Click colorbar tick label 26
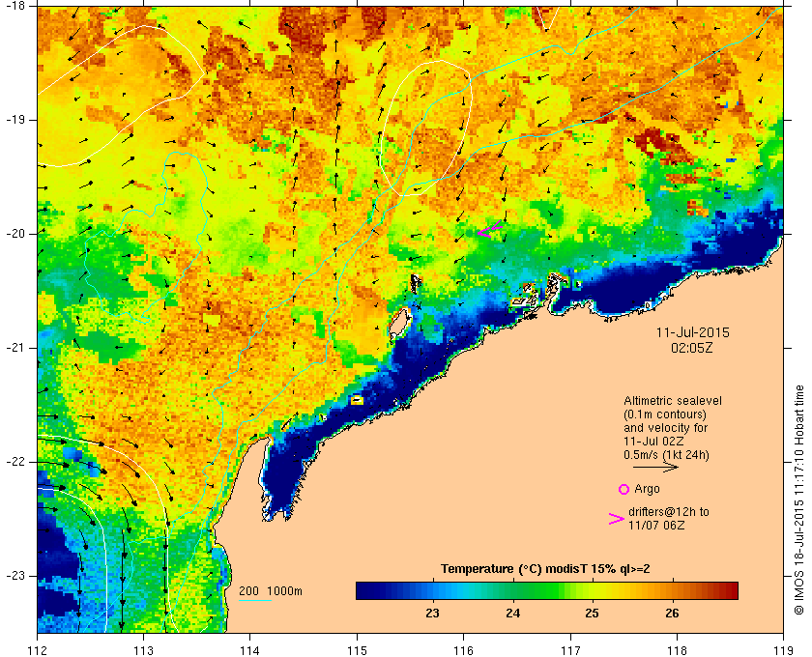812x657 pixels. click(x=672, y=613)
